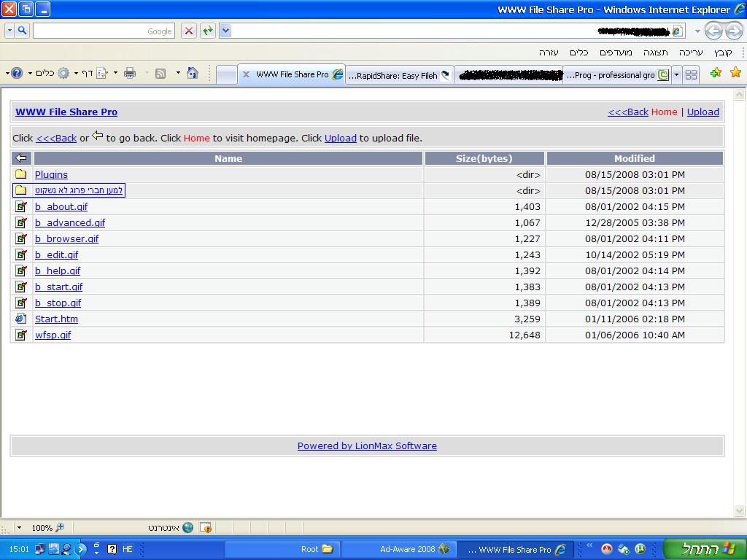The width and height of the screenshot is (747, 560).
Task: Open the מועדפים (Favorites) menu
Action: click(x=616, y=52)
